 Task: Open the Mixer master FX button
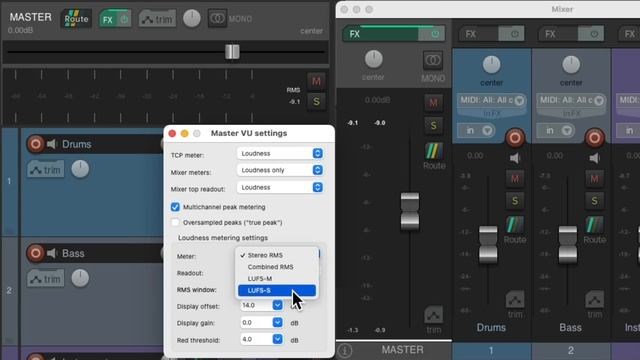[380, 34]
